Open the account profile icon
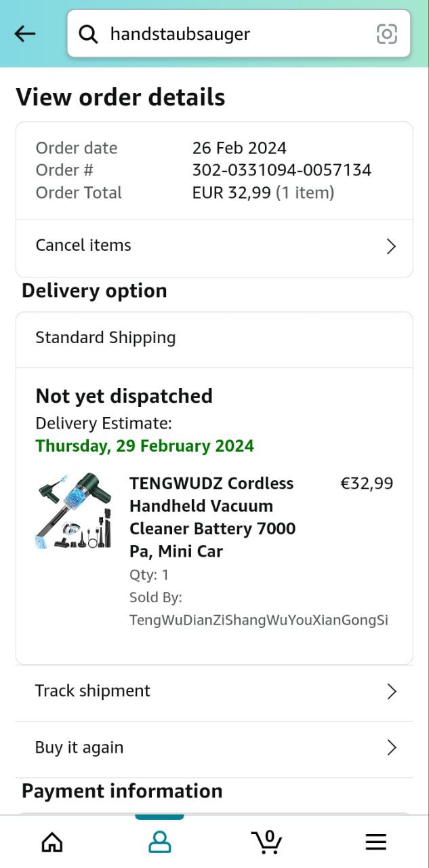429x868 pixels. click(159, 842)
